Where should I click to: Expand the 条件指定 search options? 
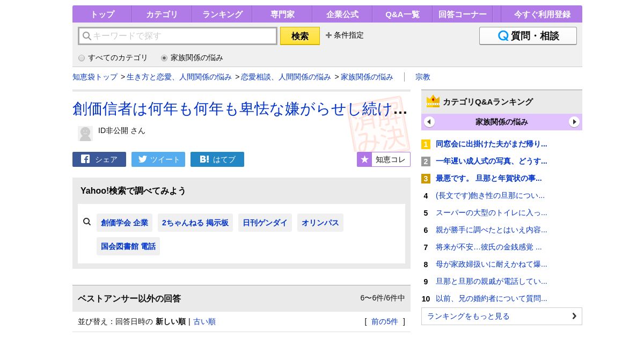click(x=345, y=35)
